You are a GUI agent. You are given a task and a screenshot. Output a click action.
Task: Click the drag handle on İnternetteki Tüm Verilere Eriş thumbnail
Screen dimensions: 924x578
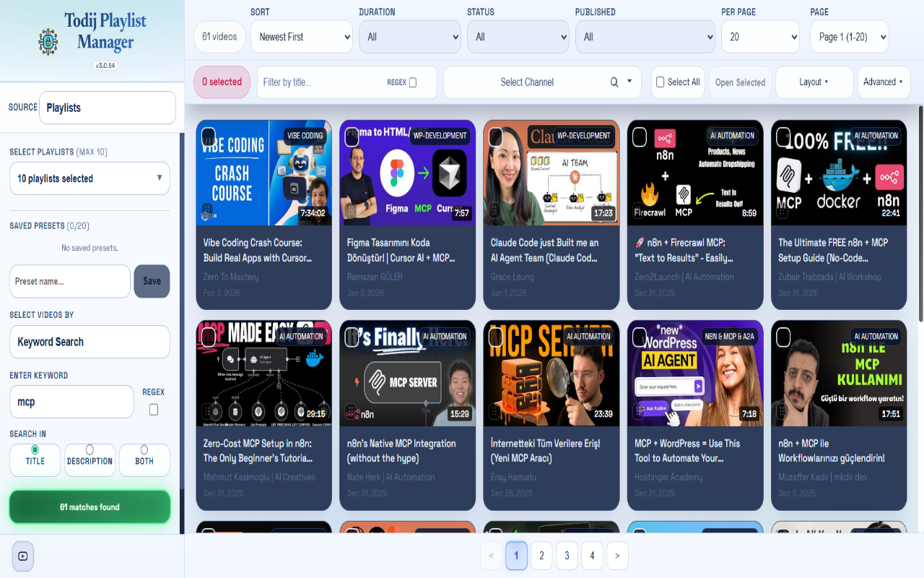tap(495, 411)
